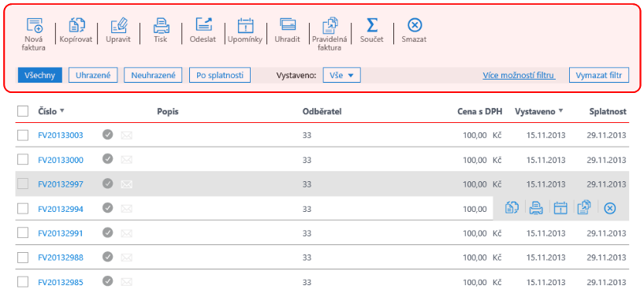Sort by the Číslo column arrow
The height and width of the screenshot is (297, 644).
[62, 111]
